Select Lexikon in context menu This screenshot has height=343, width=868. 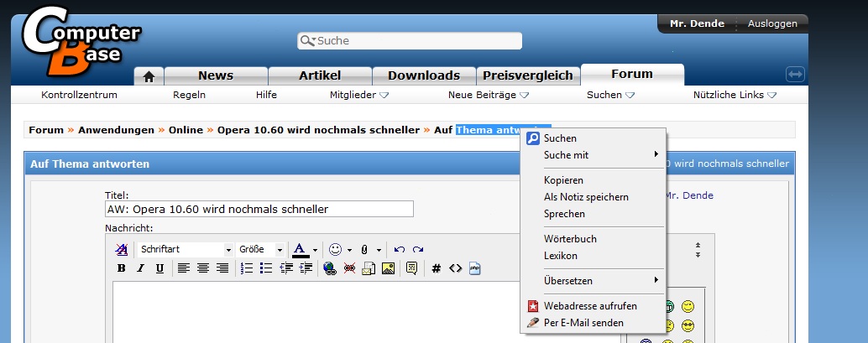[593, 256]
